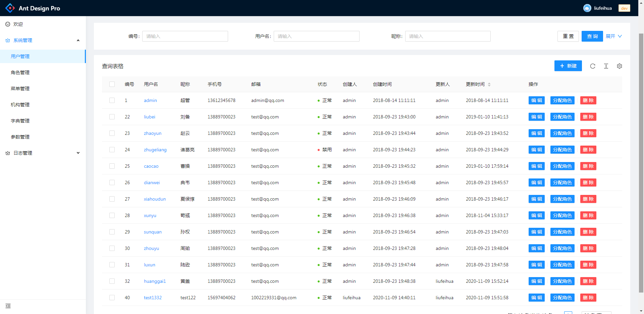644x314 pixels.
Task: Focus the 用户名 search input field
Action: [x=316, y=36]
